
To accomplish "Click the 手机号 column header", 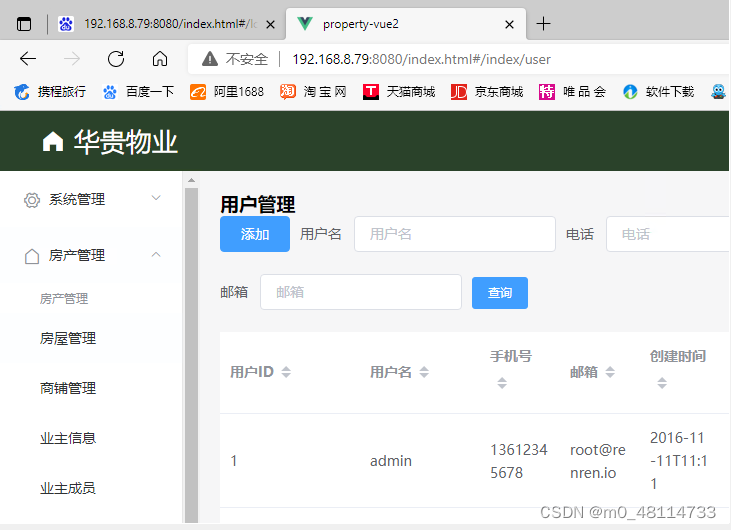I will tap(511, 357).
